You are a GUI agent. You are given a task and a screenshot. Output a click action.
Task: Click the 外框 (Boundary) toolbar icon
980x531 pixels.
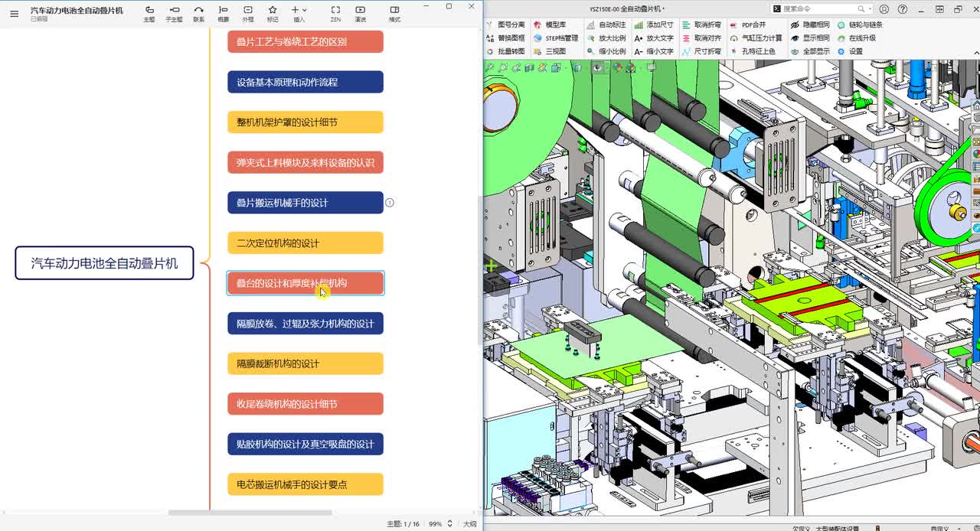pos(248,13)
